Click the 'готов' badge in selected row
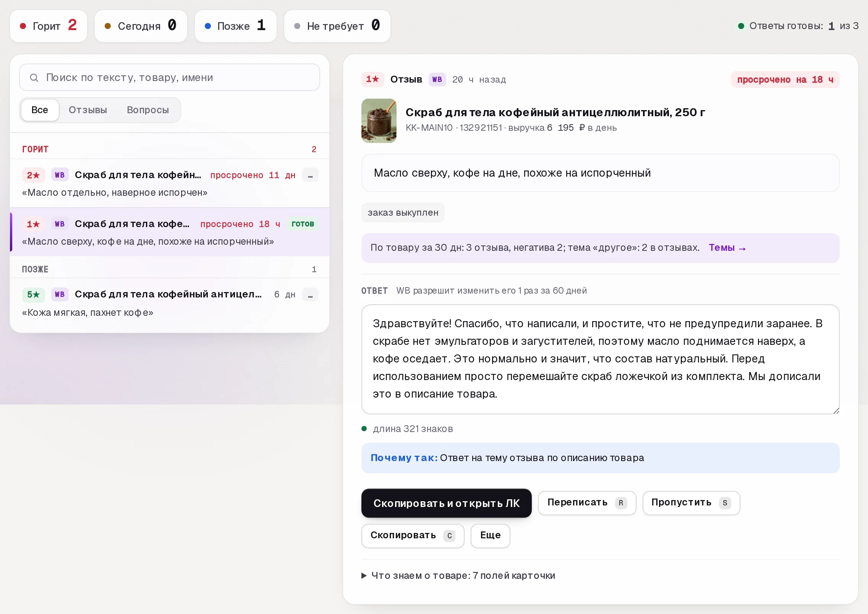Viewport: 868px width, 614px height. [303, 224]
